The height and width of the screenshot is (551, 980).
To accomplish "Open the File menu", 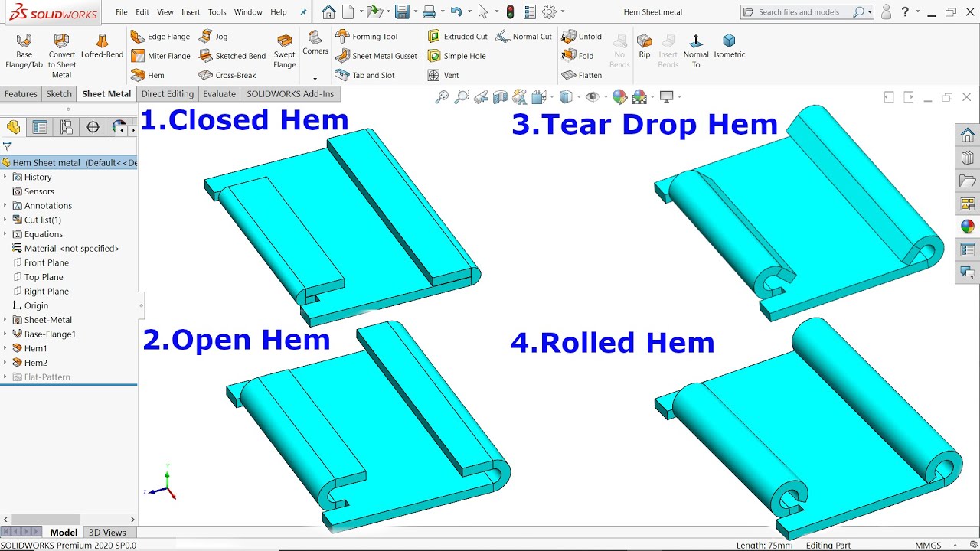I will (x=122, y=12).
